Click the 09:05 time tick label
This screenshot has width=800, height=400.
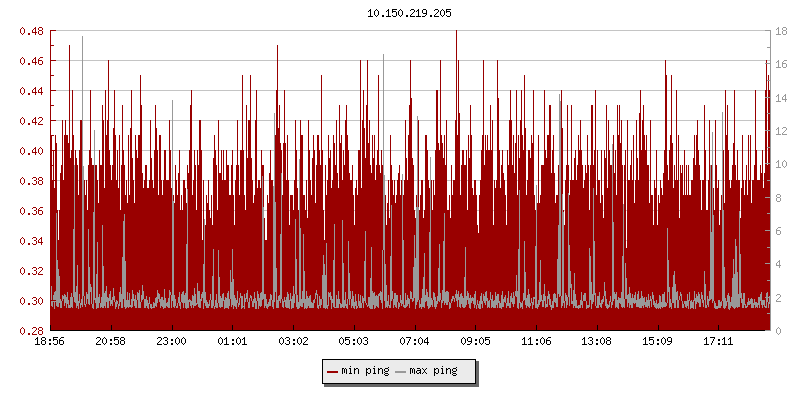[x=475, y=342]
